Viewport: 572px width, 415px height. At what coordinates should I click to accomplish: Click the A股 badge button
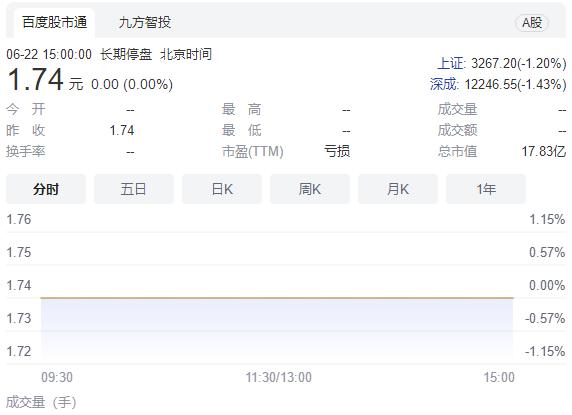coord(532,23)
